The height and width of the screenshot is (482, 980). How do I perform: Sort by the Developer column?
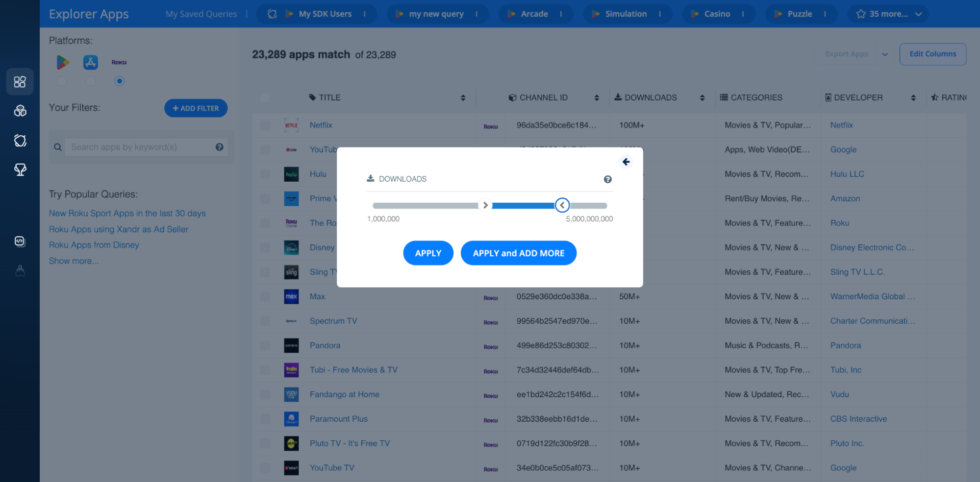coord(913,98)
